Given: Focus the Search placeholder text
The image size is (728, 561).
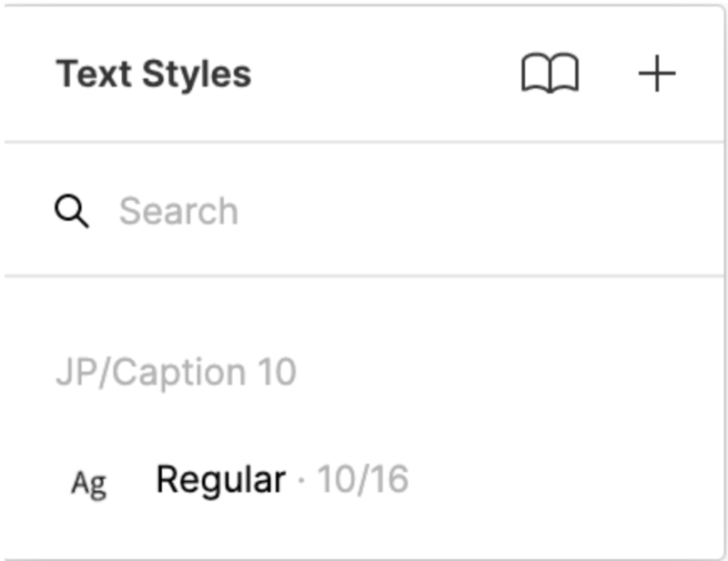Looking at the screenshot, I should tap(178, 212).
